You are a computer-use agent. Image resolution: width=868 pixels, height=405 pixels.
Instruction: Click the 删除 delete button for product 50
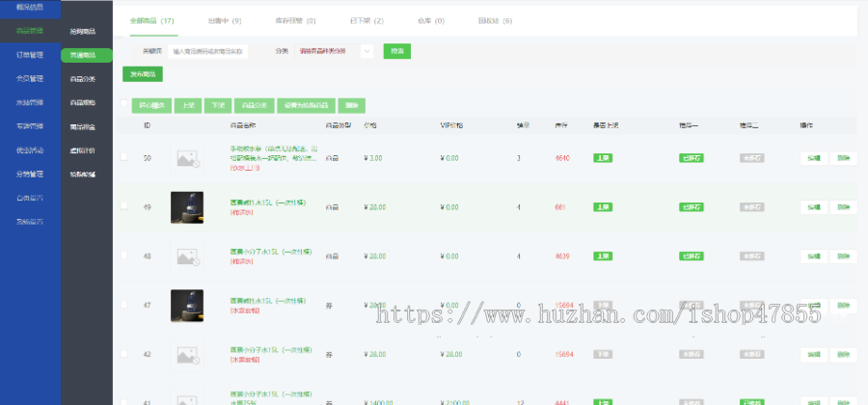[x=844, y=158]
